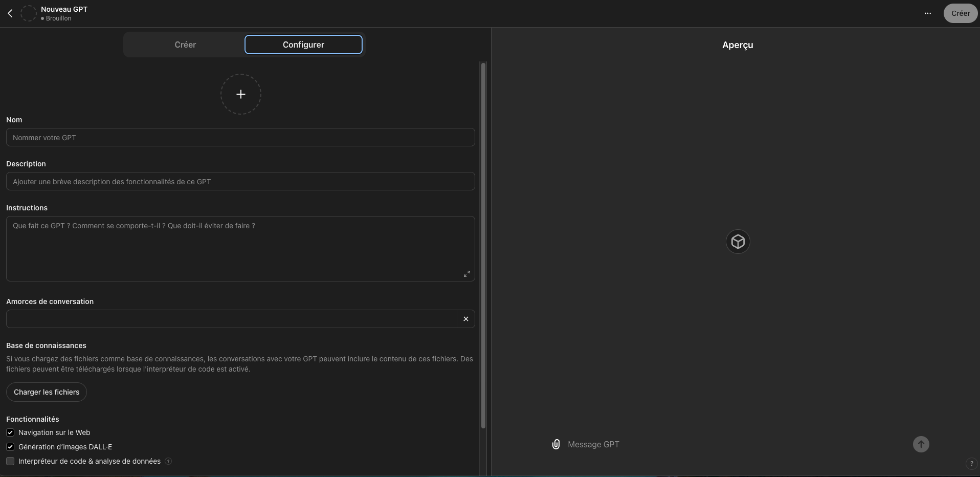Click the plus icon to upload GPT image
Image resolution: width=980 pixels, height=477 pixels.
[241, 94]
